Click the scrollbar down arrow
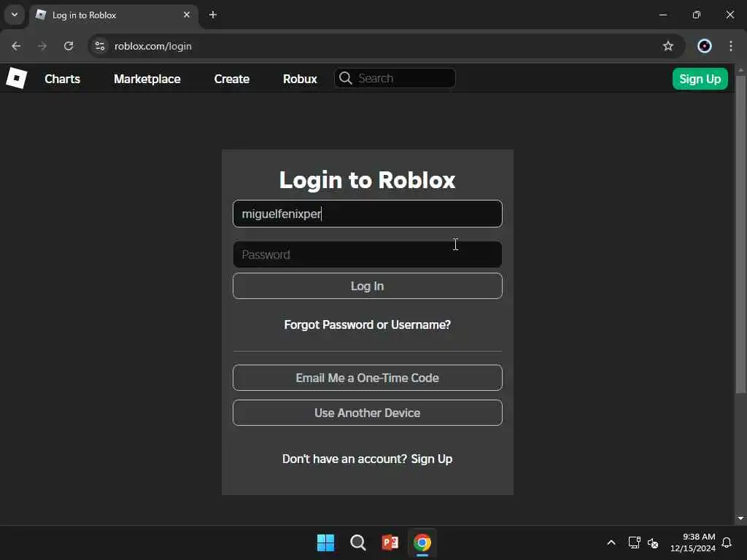Screen dimensions: 747x560 740,518
